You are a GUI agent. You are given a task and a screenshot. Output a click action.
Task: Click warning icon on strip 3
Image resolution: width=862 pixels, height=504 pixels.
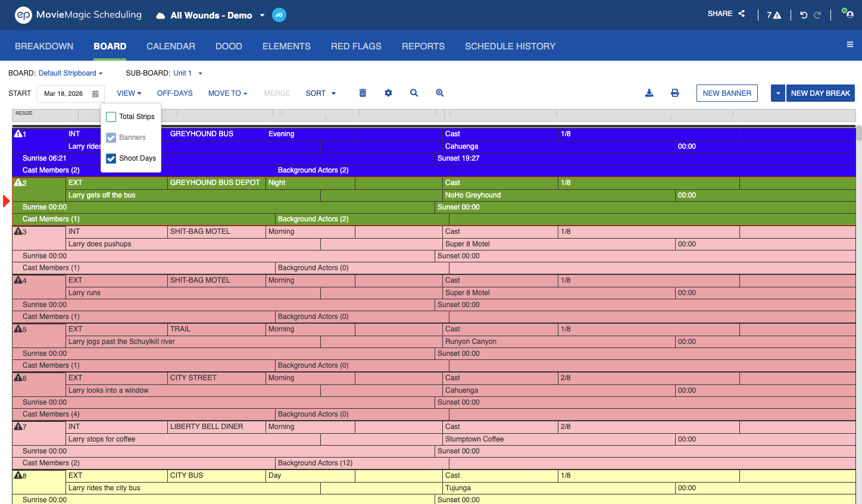point(18,231)
